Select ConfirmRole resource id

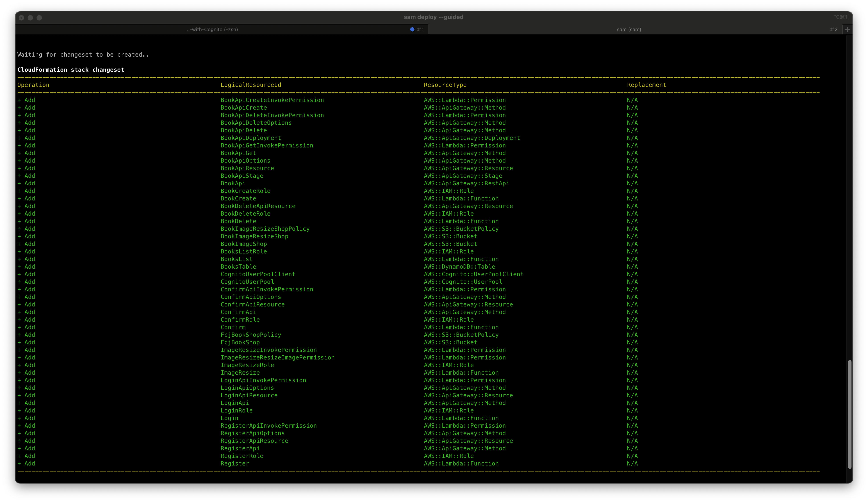[x=240, y=320]
